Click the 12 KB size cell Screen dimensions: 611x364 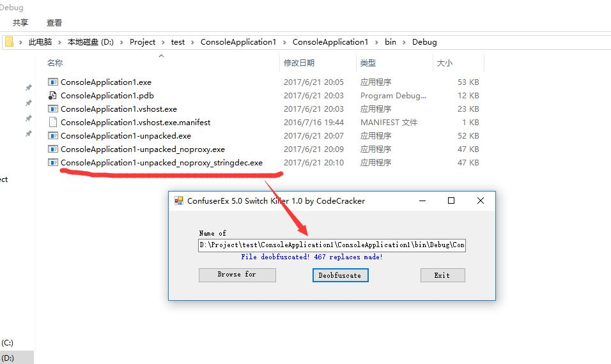tap(468, 95)
